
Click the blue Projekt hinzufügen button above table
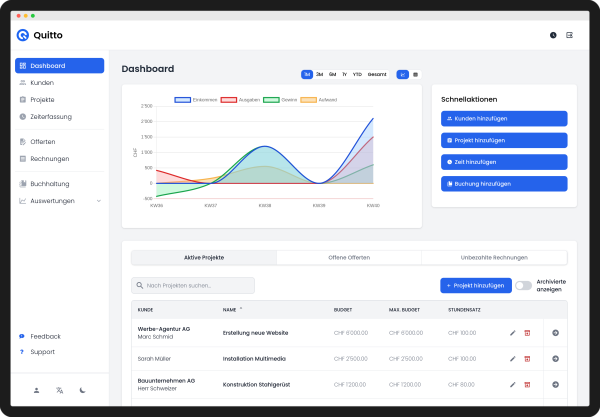point(476,286)
